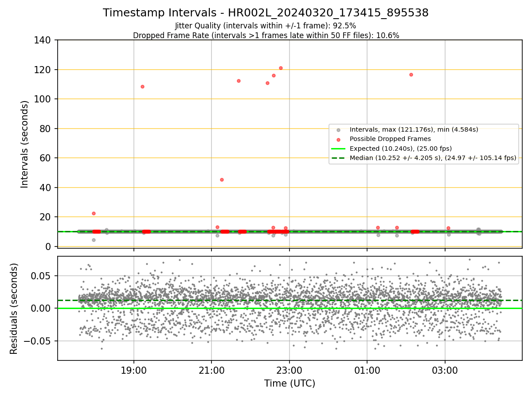Screen dimensions: 532x399
Task: Click the highest red dropped-frame point near 121 seconds
Action: 281,68
